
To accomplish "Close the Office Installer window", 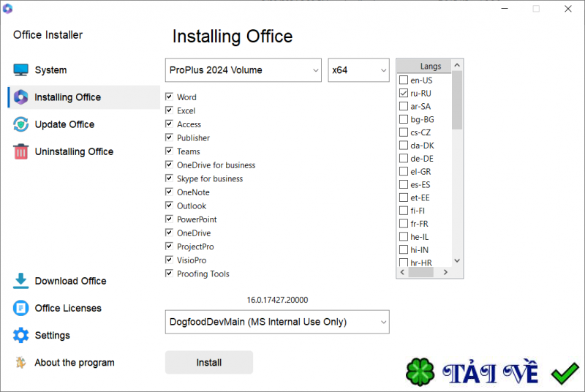I will pos(568,9).
